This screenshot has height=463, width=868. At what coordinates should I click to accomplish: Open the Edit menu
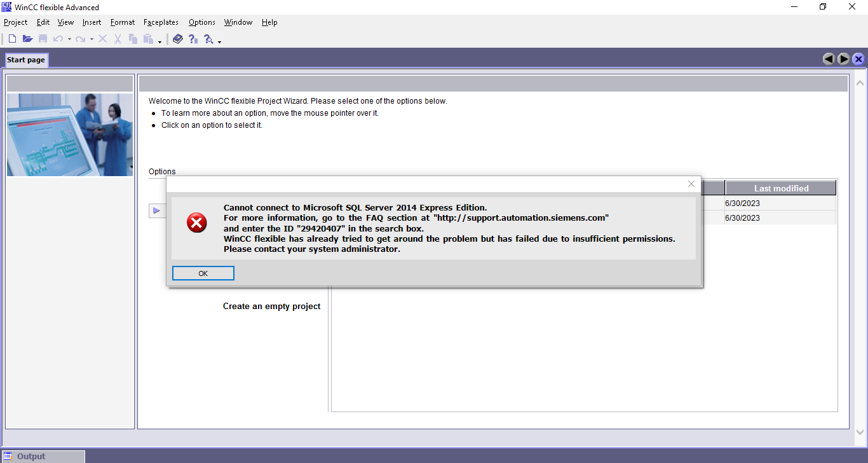43,22
